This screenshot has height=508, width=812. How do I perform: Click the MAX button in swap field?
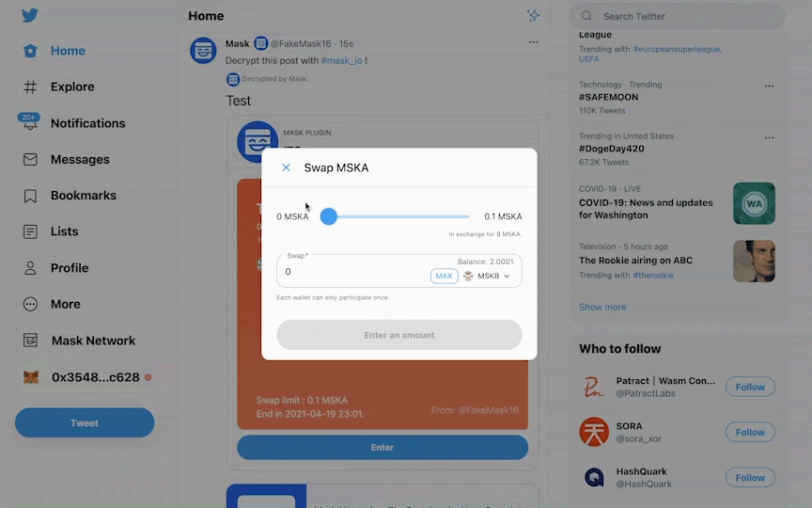[444, 276]
